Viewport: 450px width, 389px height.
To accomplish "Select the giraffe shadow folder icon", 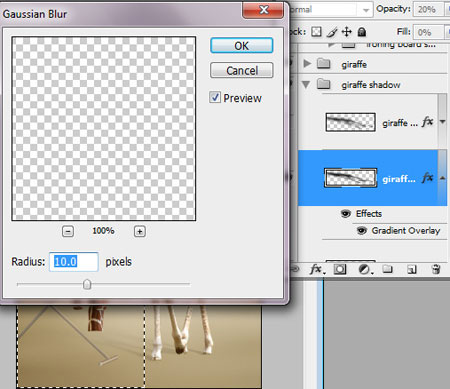I will coord(323,84).
